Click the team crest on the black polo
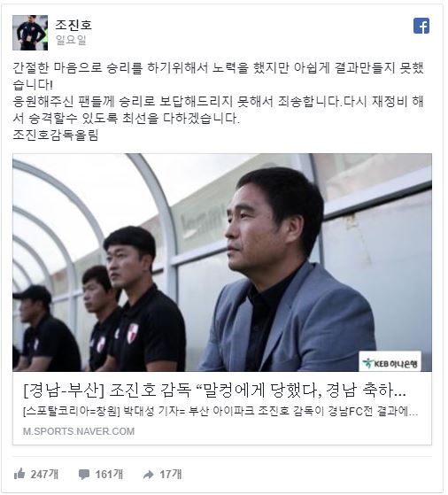Viewport: 448px width, 495px height. 132,333
